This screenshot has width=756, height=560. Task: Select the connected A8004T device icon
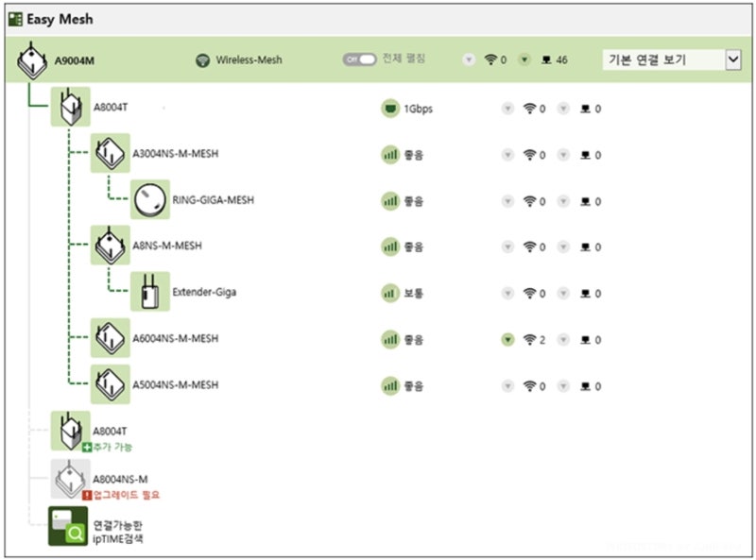[70, 107]
